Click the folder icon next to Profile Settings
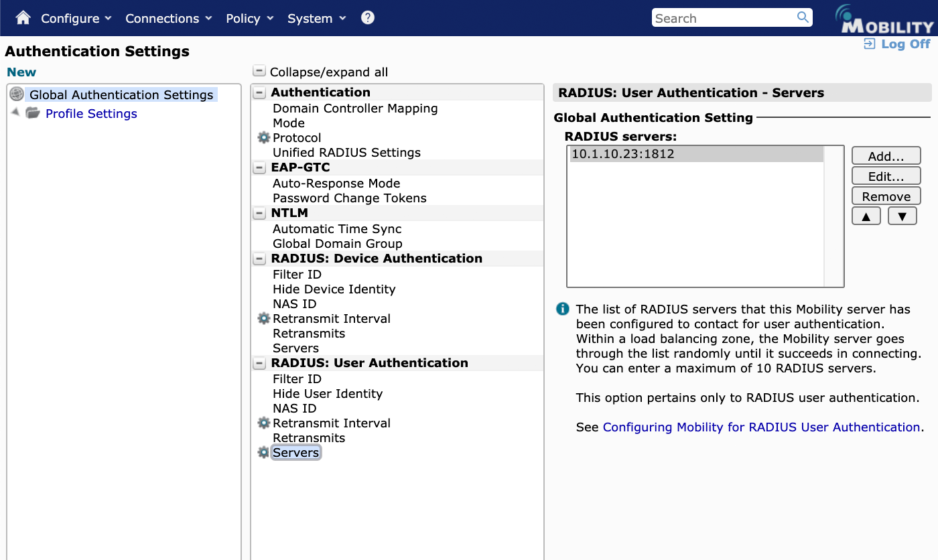Viewport: 938px width, 560px height. pyautogui.click(x=33, y=113)
